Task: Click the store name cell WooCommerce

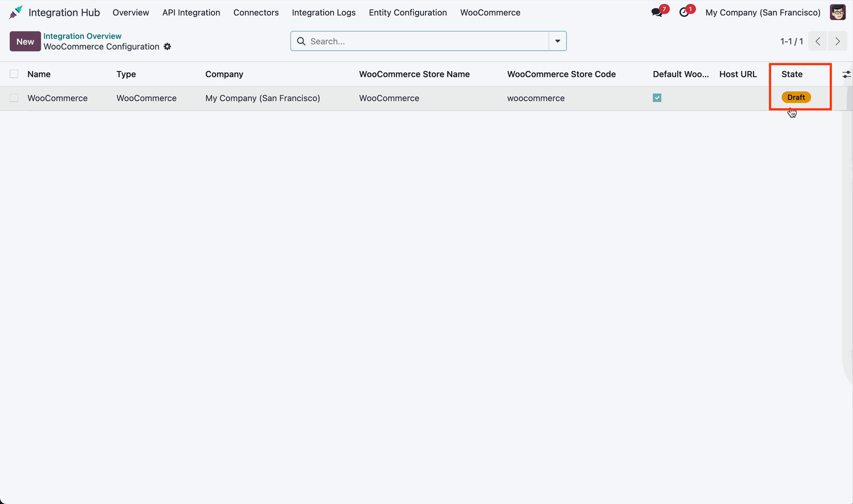Action: (x=389, y=98)
